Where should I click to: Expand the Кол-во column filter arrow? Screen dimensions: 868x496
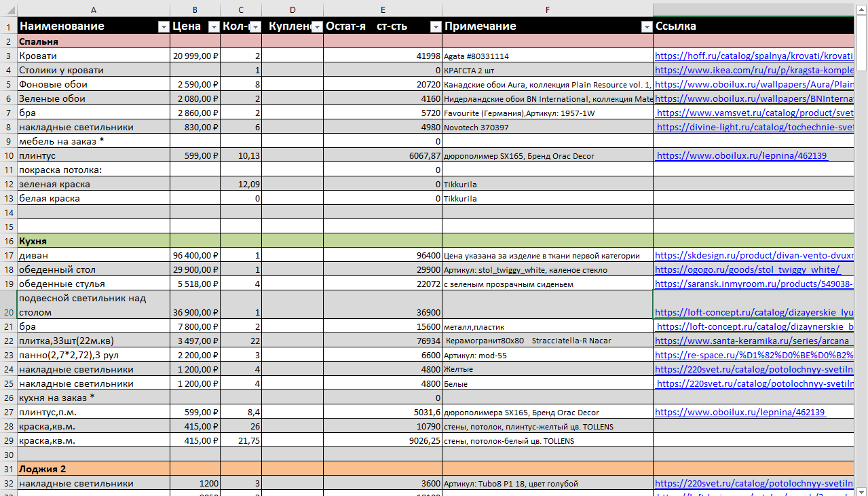coord(255,26)
